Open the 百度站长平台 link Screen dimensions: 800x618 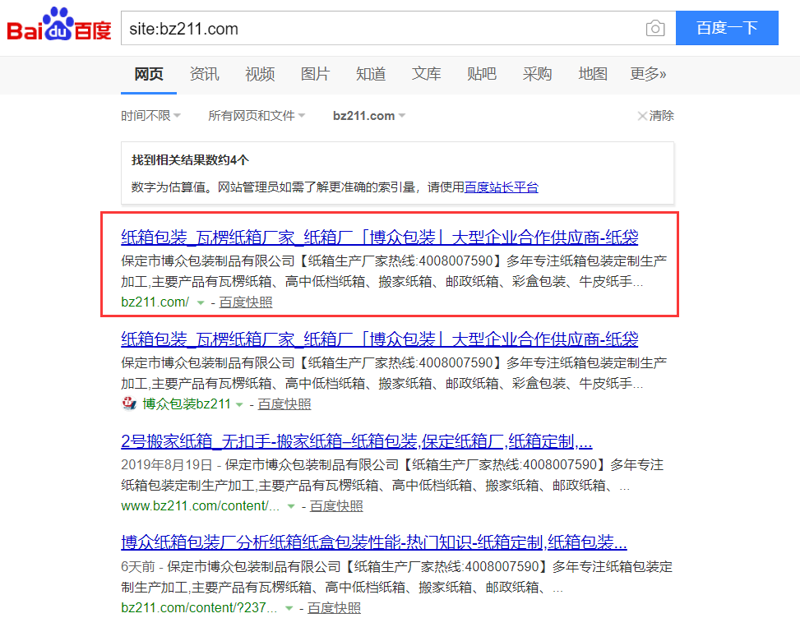(x=501, y=187)
